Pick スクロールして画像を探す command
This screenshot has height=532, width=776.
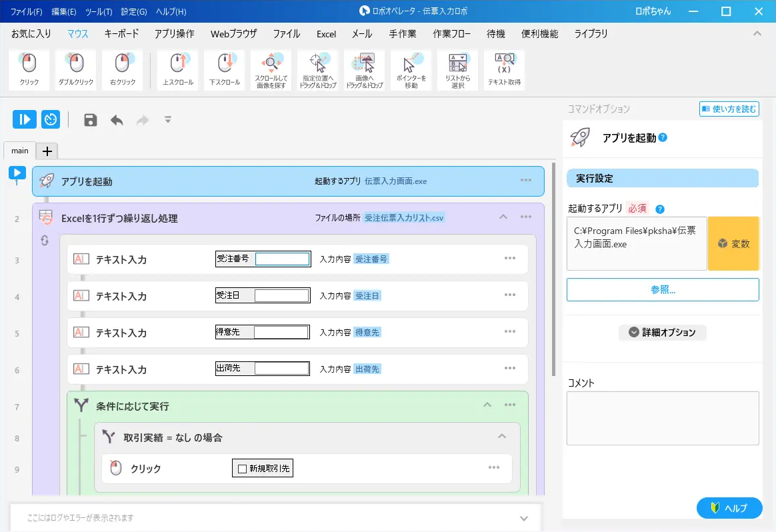coord(271,70)
